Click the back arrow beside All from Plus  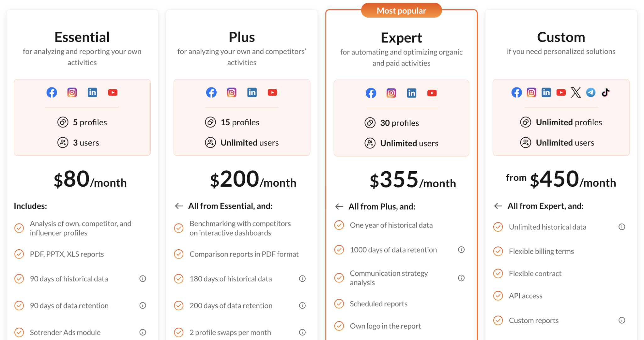(x=339, y=207)
